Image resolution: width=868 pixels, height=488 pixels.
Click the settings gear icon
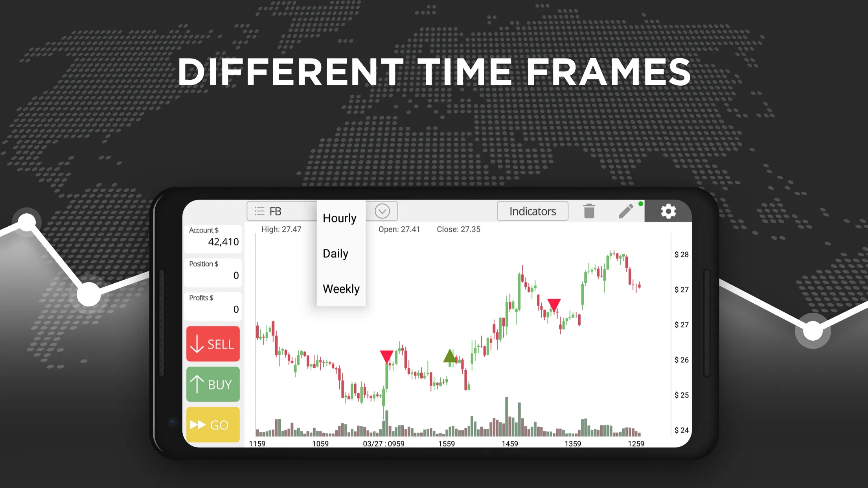(x=669, y=211)
